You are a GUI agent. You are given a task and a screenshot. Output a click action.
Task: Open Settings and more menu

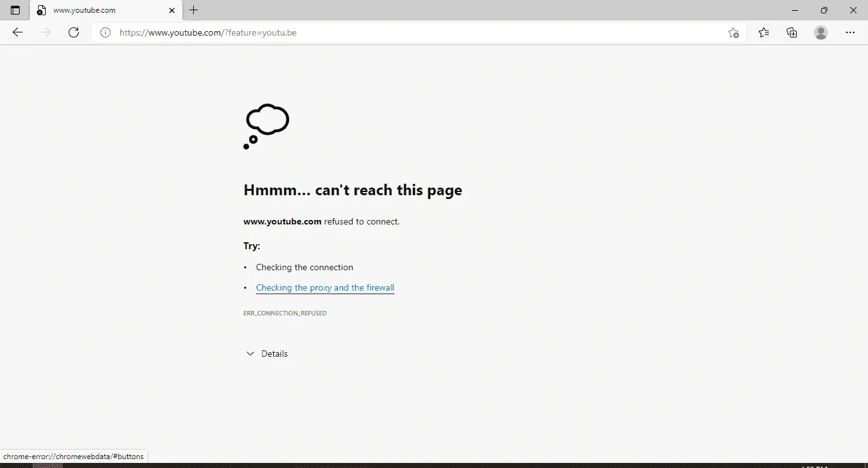tap(850, 32)
